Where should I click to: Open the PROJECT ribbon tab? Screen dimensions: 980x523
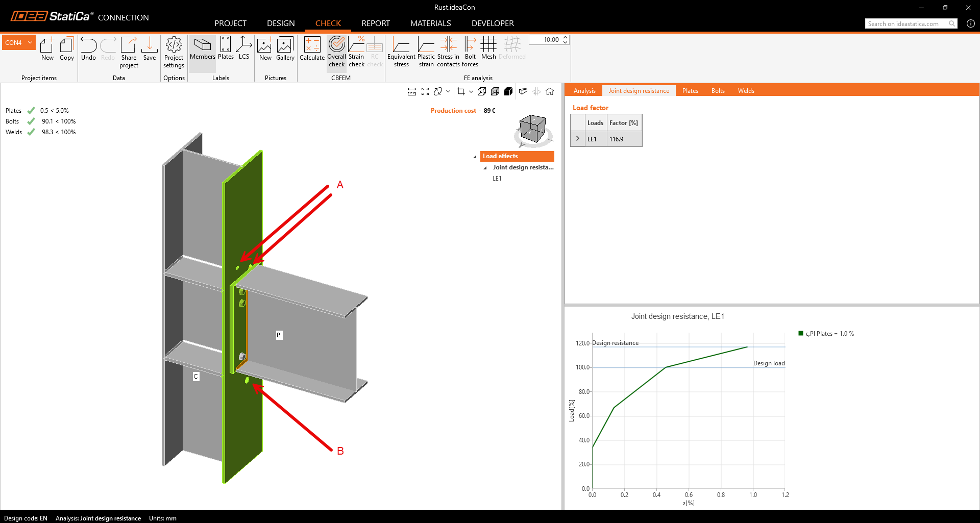[230, 23]
